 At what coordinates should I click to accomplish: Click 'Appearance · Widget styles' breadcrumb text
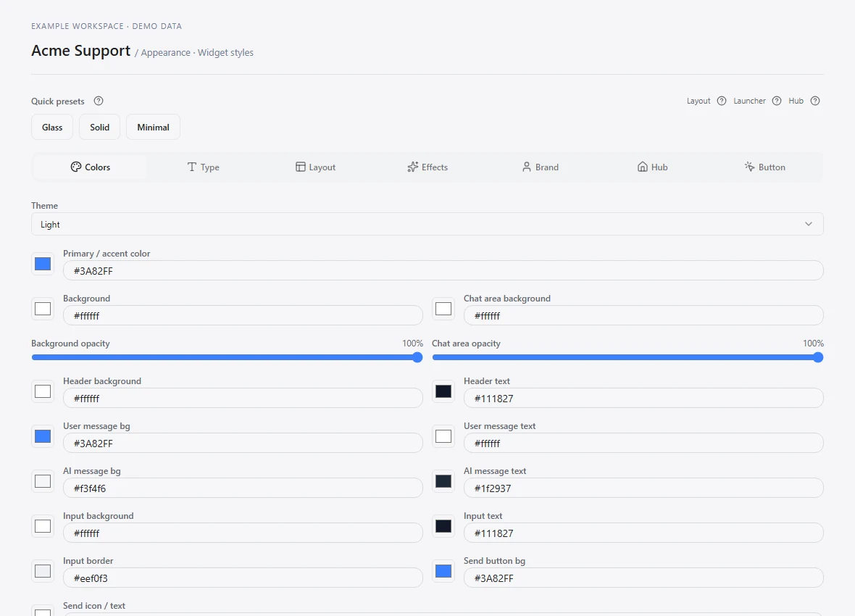[197, 52]
